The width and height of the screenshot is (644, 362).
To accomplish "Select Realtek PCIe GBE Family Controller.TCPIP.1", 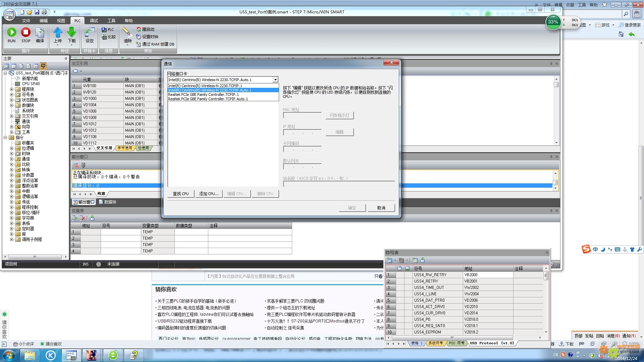I will [223, 95].
